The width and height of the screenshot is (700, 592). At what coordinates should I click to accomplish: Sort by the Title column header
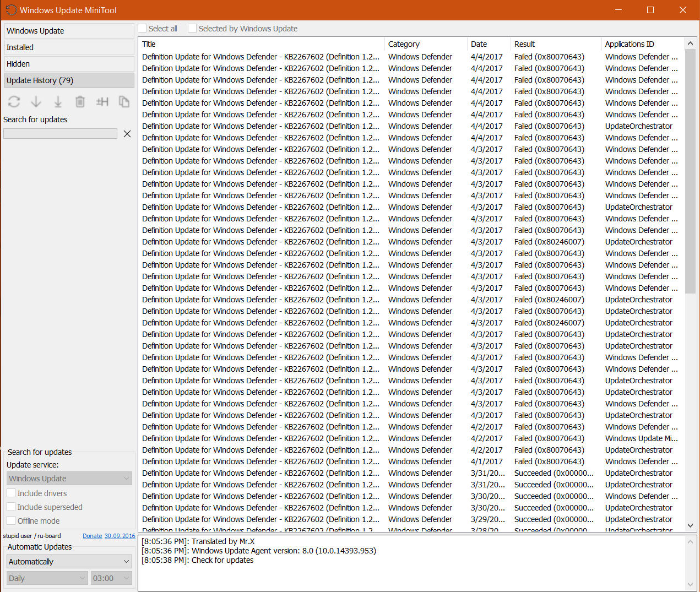click(262, 44)
